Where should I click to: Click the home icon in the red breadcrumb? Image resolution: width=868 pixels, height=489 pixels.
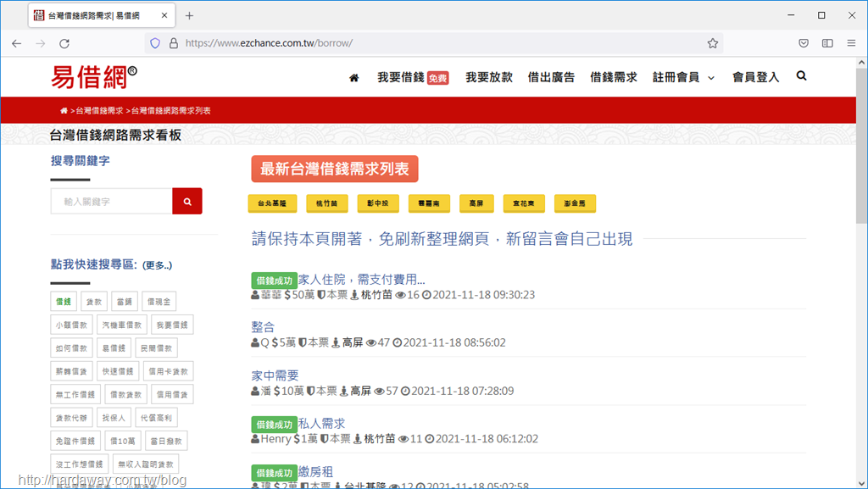(x=64, y=111)
